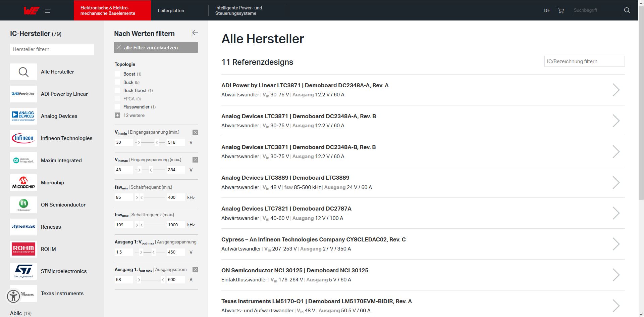The width and height of the screenshot is (644, 317).
Task: Click the STMicroelectronics logo
Action: click(23, 271)
